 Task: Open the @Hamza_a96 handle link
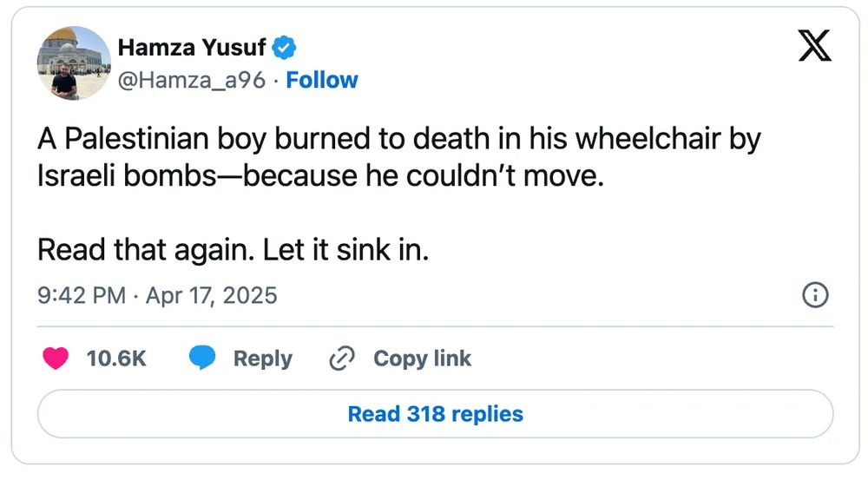(191, 80)
